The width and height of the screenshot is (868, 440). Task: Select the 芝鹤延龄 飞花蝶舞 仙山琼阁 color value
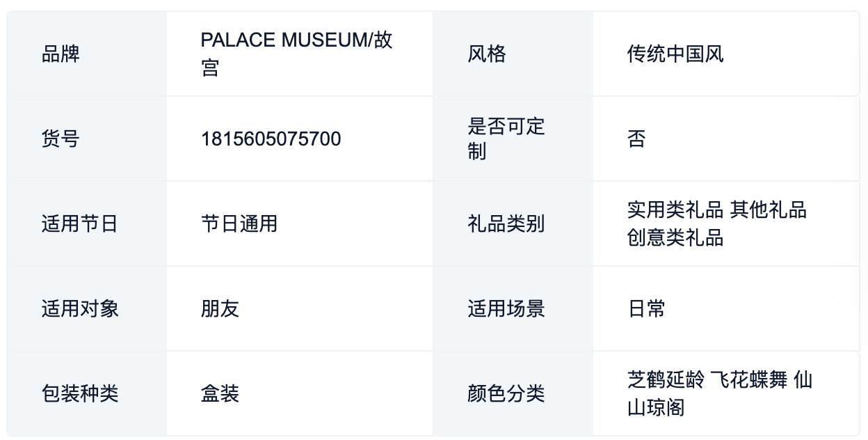[720, 393]
